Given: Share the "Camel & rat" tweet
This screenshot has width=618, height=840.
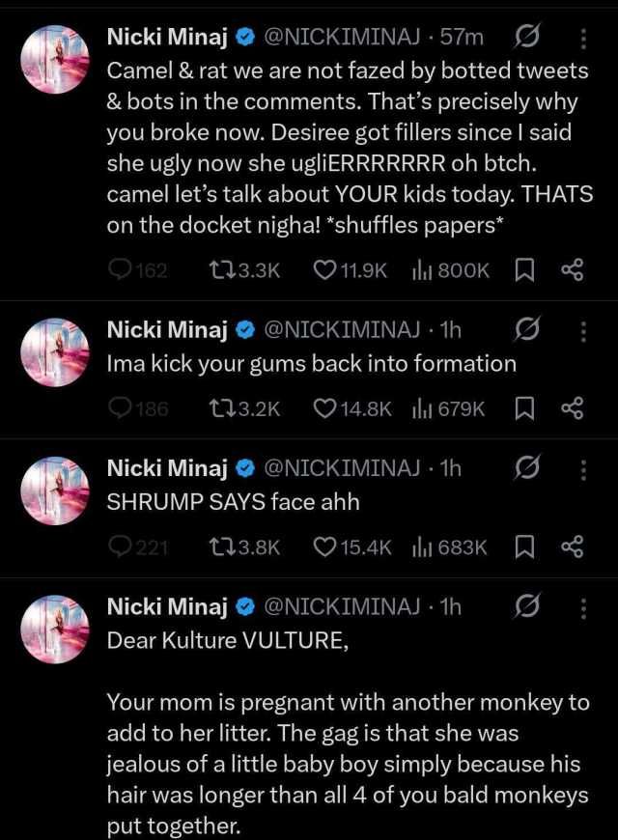Looking at the screenshot, I should (573, 271).
